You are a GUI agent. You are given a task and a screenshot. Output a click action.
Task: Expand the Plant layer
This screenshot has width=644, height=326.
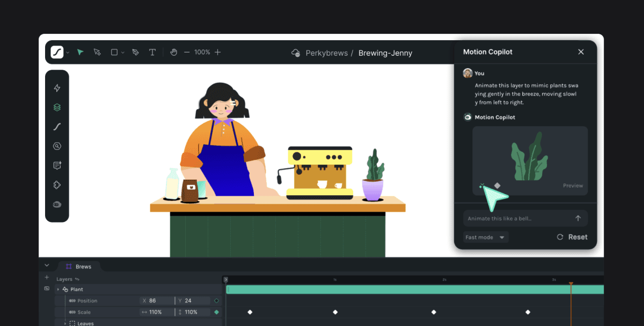[x=58, y=290]
